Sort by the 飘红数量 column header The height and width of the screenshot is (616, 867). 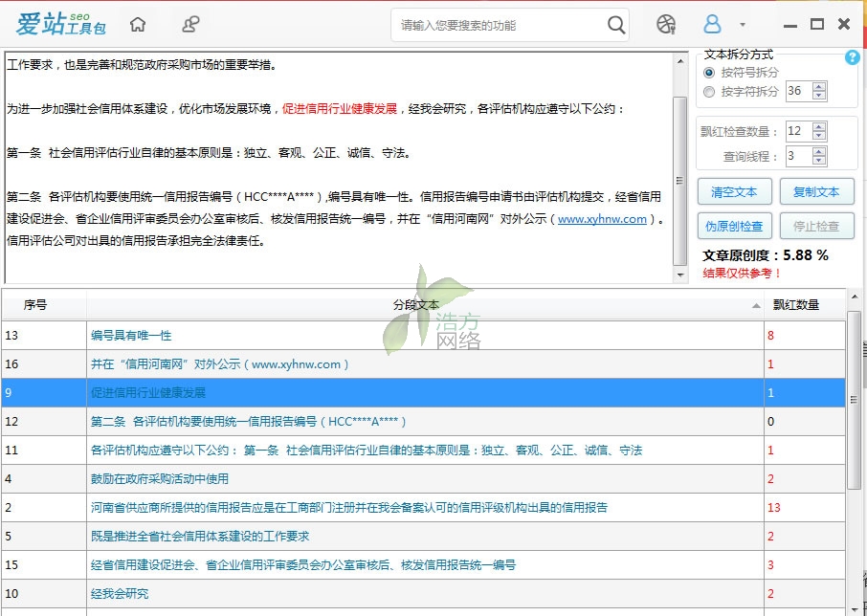[x=795, y=305]
